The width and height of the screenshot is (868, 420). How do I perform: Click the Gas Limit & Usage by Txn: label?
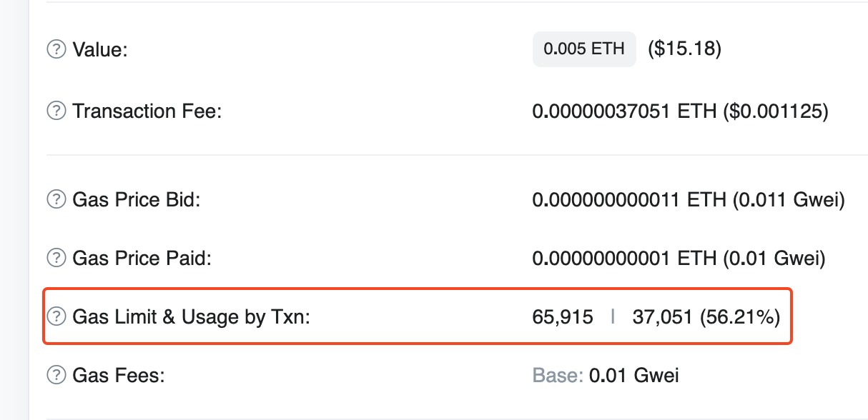tap(192, 317)
